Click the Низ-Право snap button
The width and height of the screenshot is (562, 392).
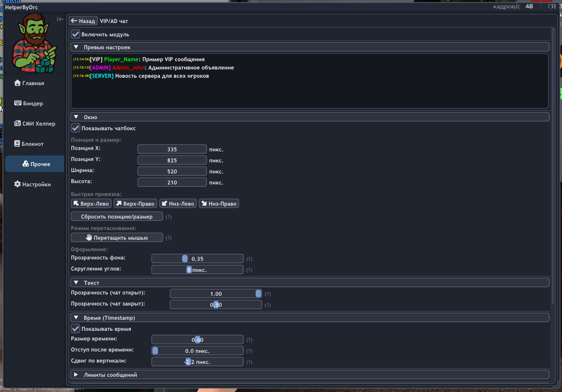[x=219, y=203]
